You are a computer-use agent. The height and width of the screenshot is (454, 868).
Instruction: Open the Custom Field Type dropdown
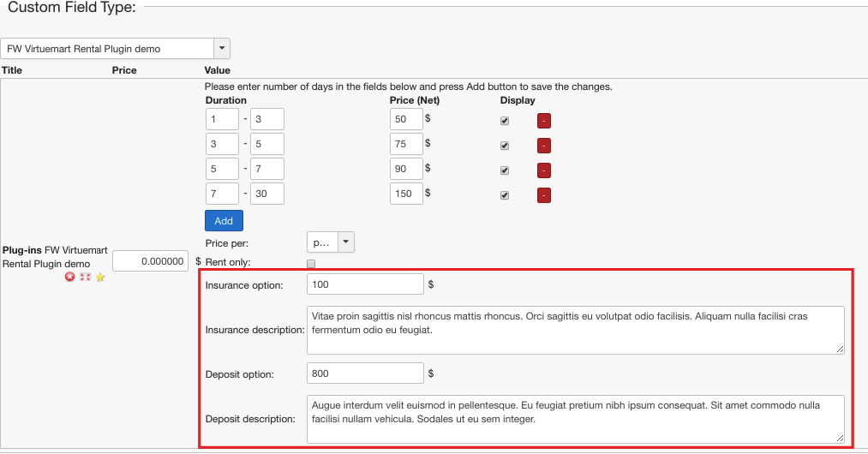(x=116, y=49)
